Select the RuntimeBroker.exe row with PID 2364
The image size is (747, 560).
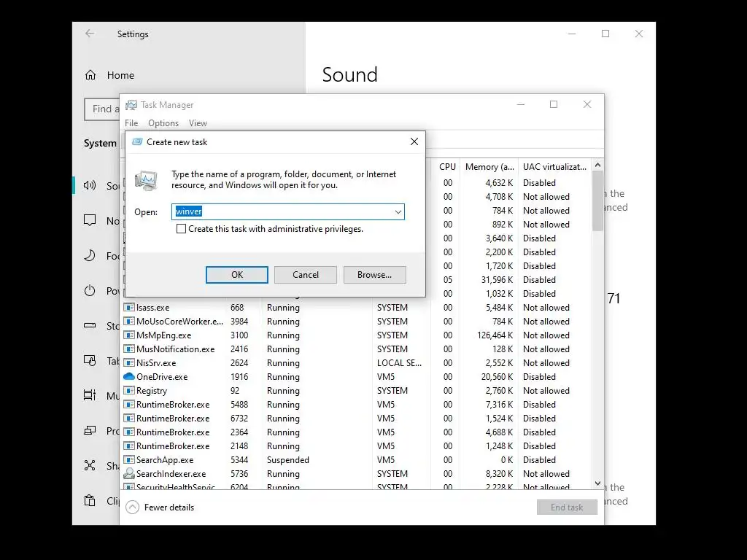(356, 432)
